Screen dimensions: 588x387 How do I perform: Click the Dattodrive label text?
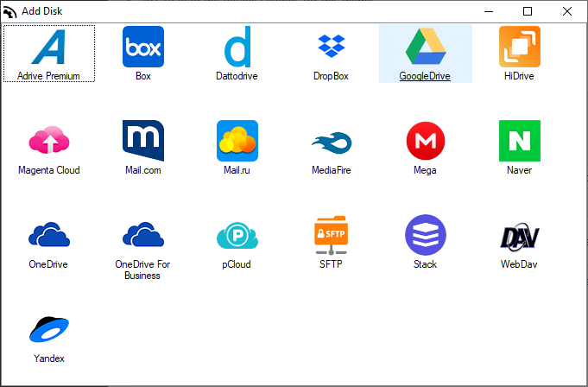click(x=237, y=76)
